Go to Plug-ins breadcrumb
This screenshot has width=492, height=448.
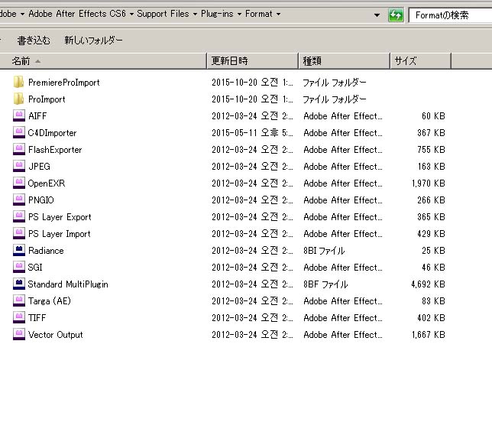[217, 14]
